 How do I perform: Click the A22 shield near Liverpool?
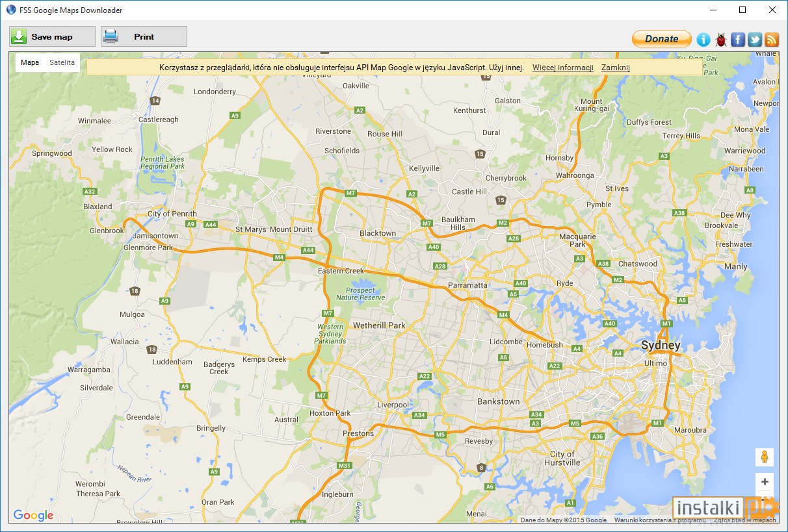[425, 376]
